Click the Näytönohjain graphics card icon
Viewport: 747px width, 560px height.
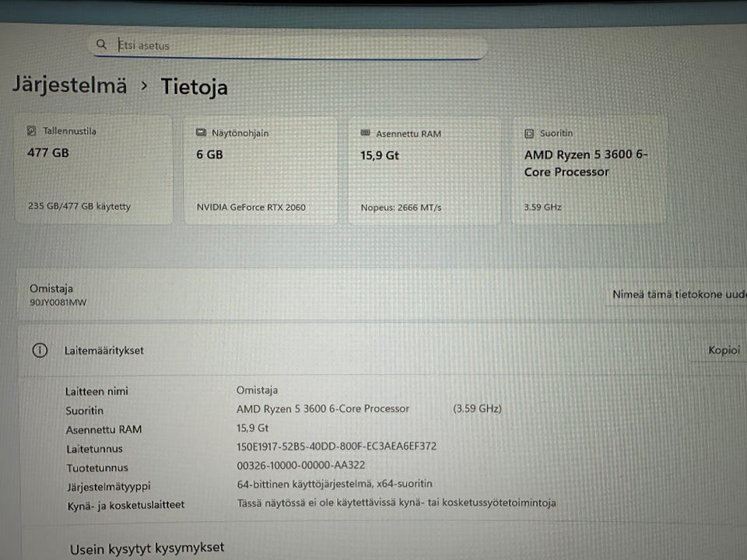pos(201,132)
